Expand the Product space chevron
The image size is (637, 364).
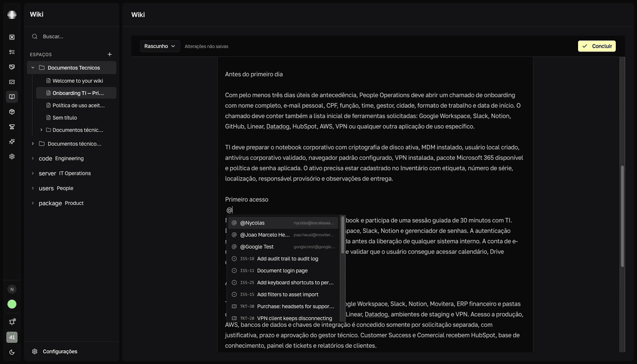tap(33, 203)
